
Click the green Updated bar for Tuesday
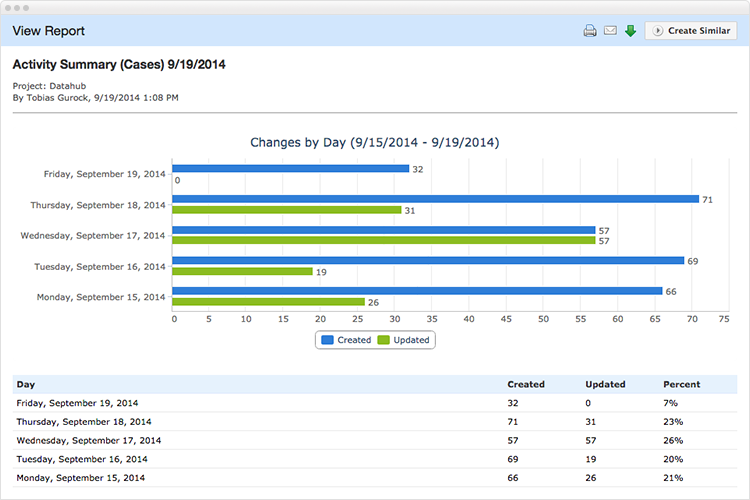(242, 271)
